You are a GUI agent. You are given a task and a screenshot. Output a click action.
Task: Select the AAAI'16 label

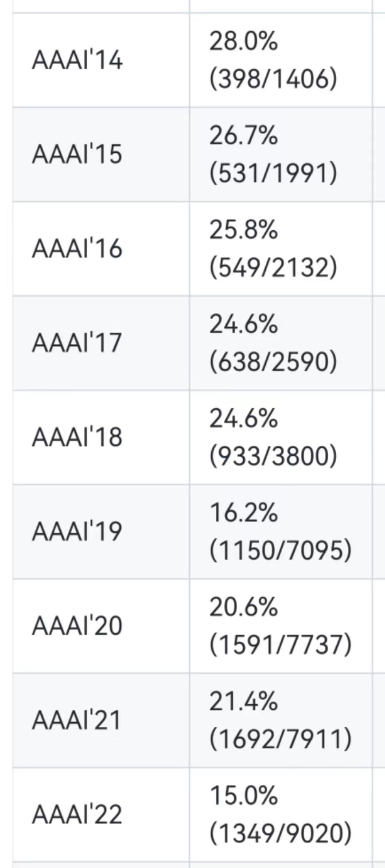click(x=77, y=248)
